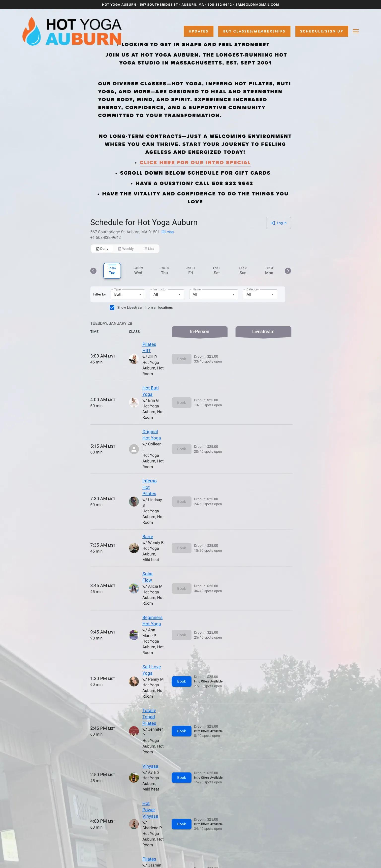This screenshot has width=381, height=868.
Task: Click the In-Person column header
Action: click(x=200, y=332)
